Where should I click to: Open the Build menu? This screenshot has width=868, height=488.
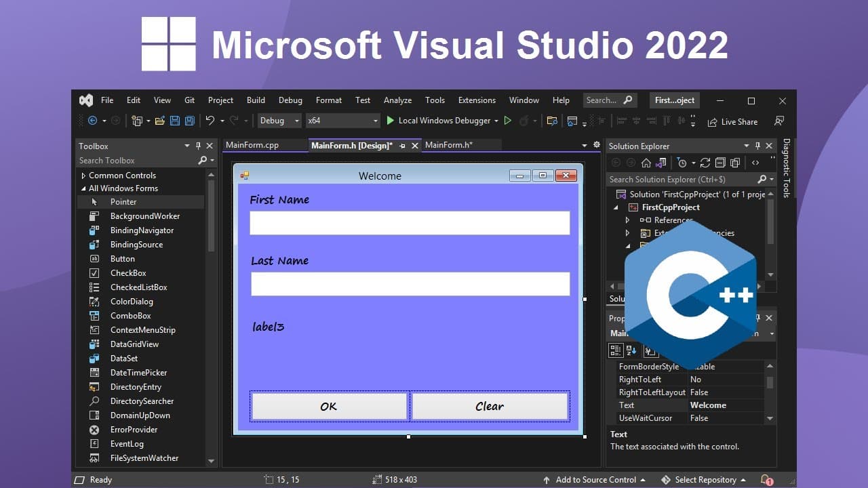[256, 100]
